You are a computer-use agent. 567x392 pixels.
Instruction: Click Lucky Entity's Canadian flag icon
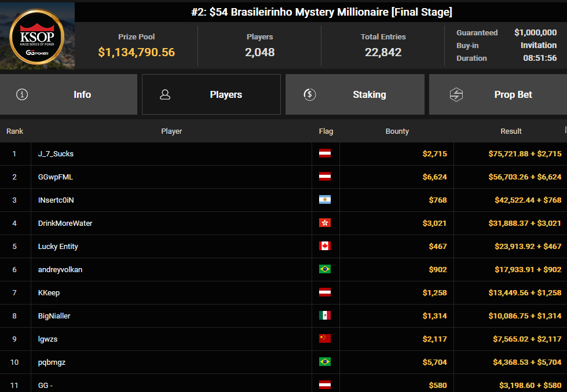coord(325,246)
